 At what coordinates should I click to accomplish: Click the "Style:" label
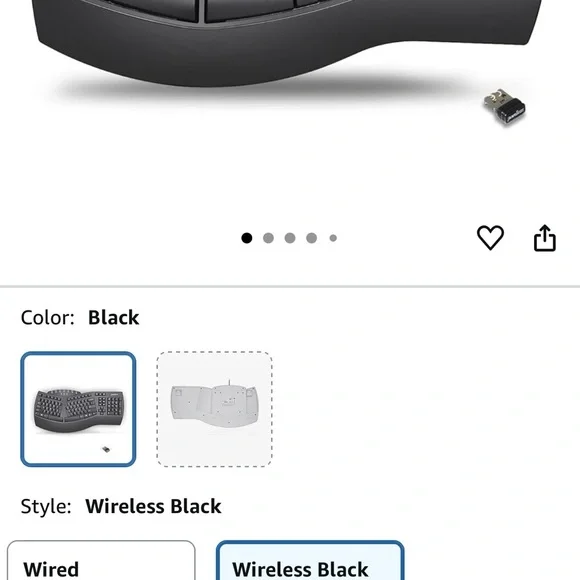[46, 506]
